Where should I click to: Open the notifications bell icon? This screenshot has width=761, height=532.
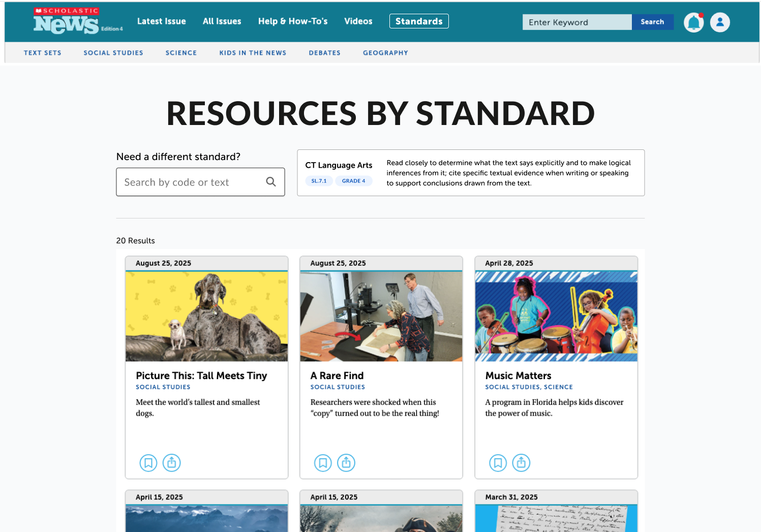693,22
